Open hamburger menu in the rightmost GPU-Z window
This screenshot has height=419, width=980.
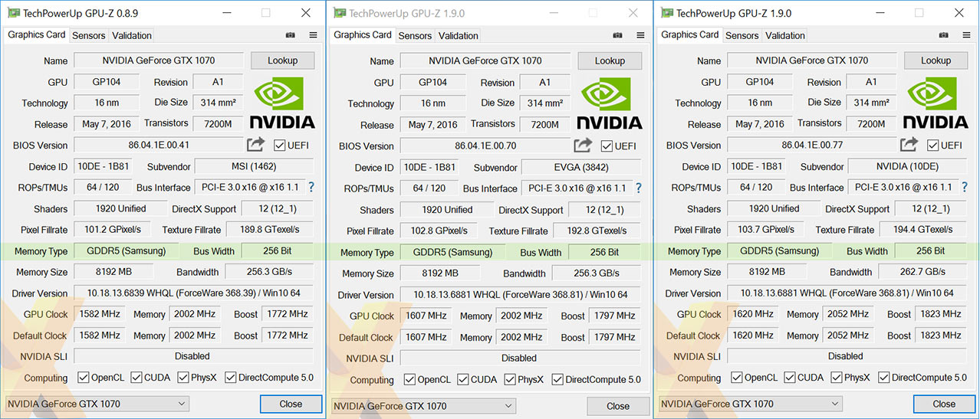[x=965, y=35]
